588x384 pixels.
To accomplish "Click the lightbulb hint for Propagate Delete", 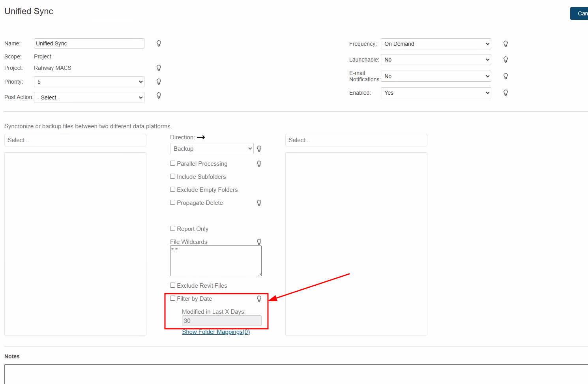I will [259, 203].
